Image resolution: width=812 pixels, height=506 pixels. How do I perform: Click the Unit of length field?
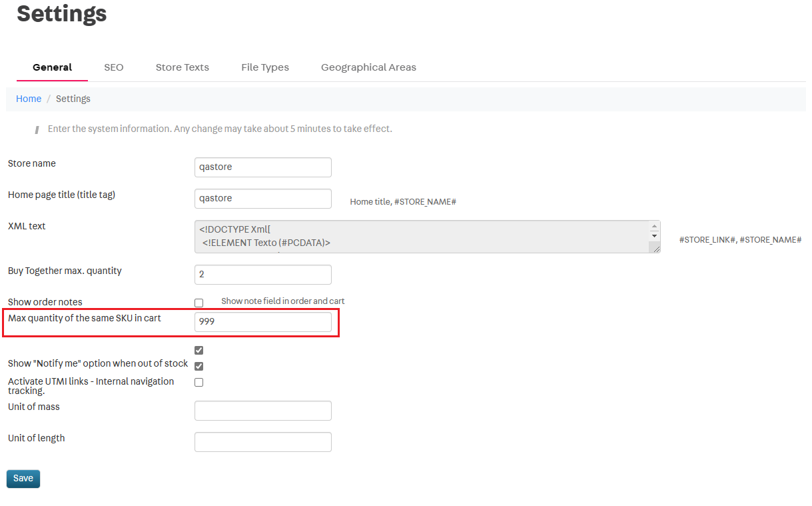coord(262,442)
